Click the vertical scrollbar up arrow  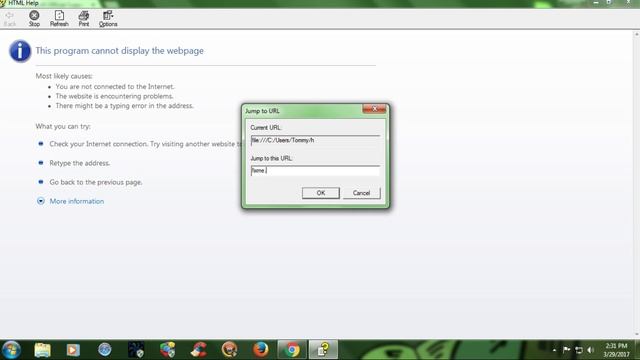(636, 34)
